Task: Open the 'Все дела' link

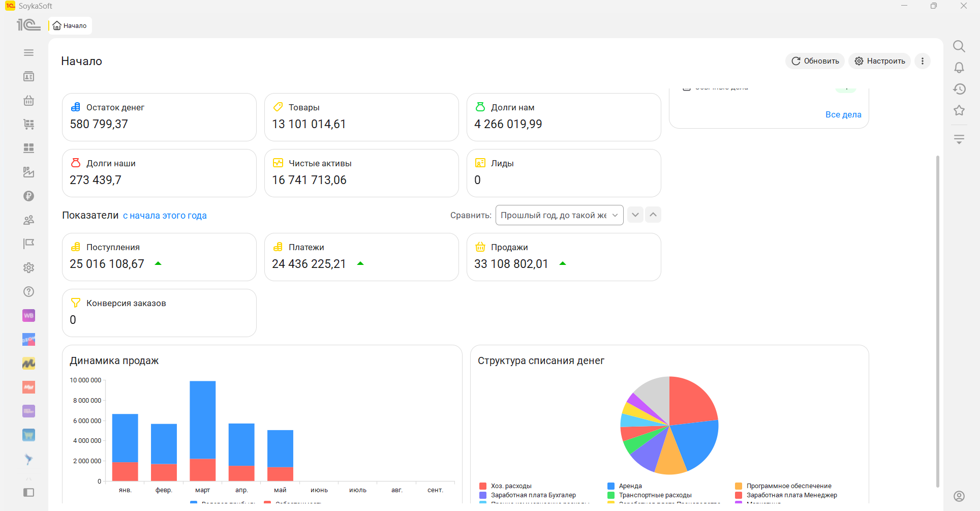Action: pyautogui.click(x=843, y=115)
